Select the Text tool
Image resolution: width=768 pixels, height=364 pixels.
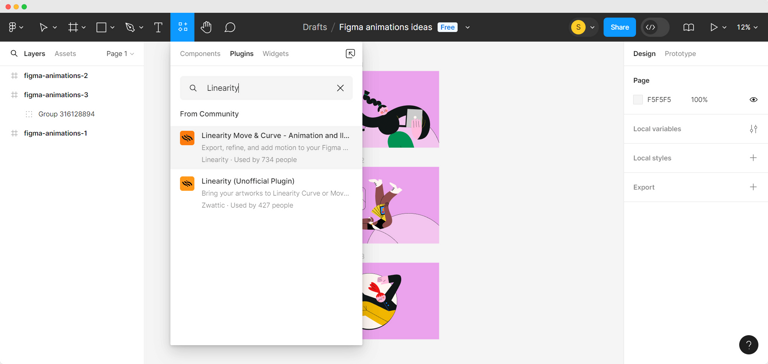(158, 27)
